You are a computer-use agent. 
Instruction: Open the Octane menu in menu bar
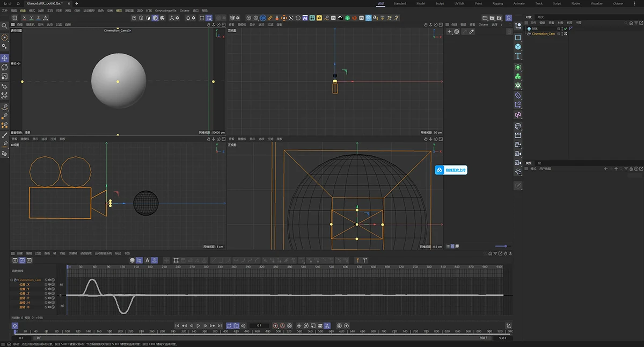[x=184, y=10]
